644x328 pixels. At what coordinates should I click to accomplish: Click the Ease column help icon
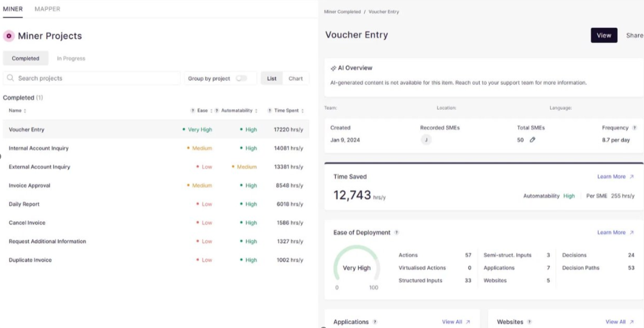click(x=192, y=111)
